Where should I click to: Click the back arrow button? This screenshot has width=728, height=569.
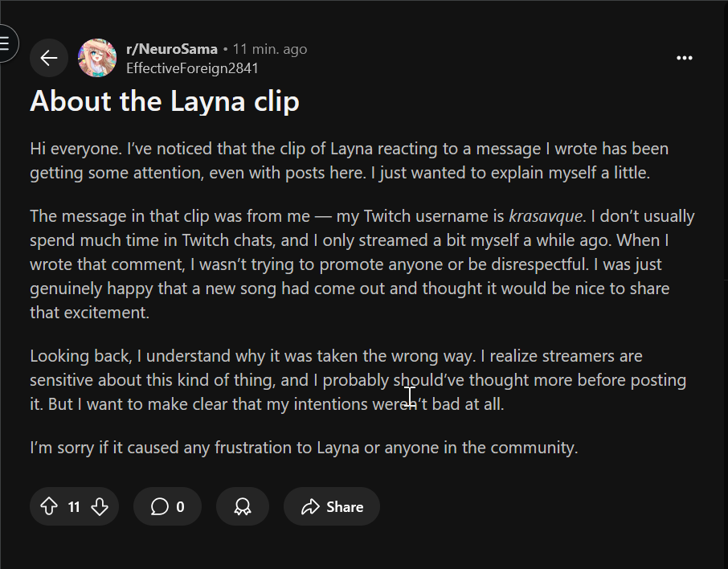(x=49, y=58)
